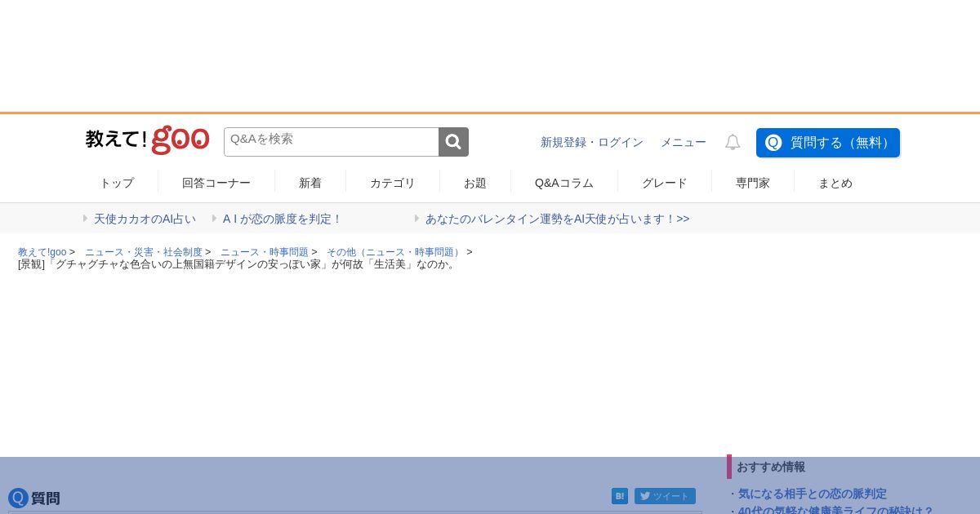Click 教えて!goo breadcrumb link

(42, 252)
